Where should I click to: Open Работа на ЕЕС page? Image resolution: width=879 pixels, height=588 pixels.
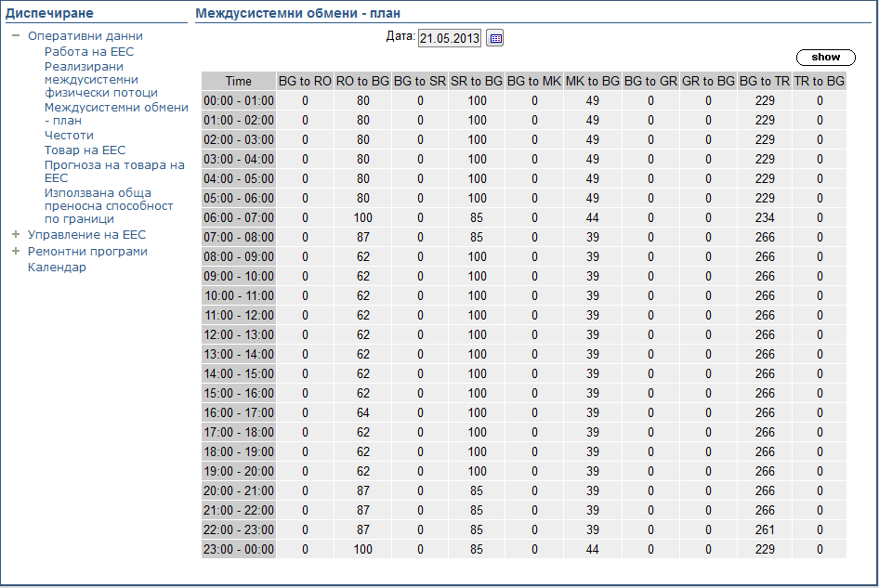[x=89, y=52]
